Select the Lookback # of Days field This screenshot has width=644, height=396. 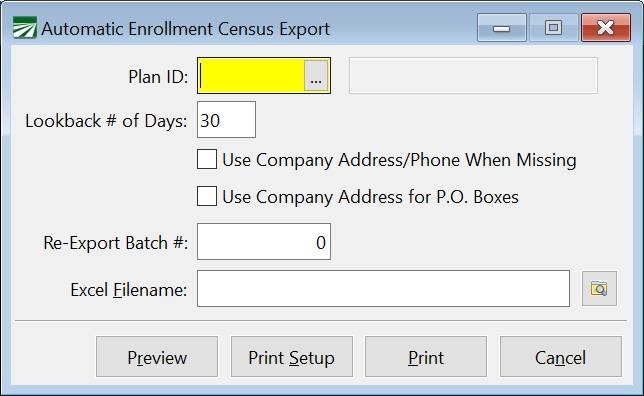(226, 120)
